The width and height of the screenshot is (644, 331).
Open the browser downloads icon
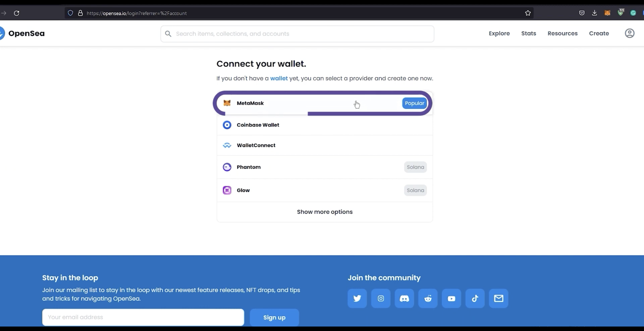point(595,13)
